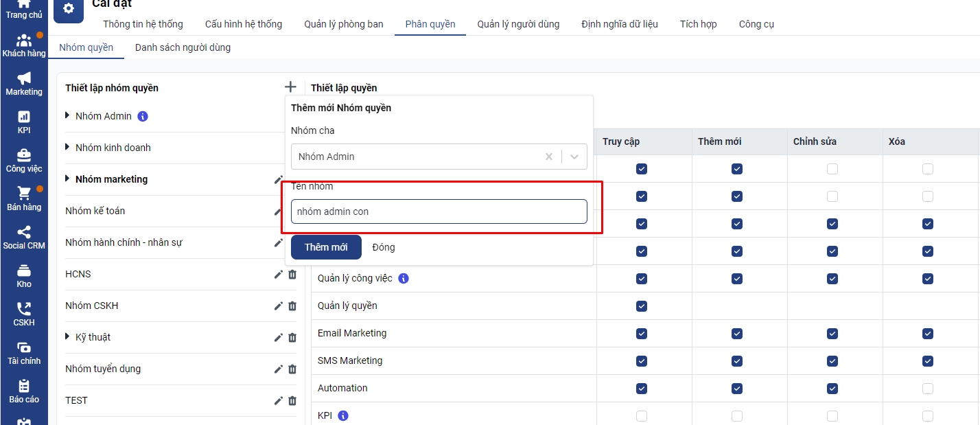
Task: Open the Nhóm cha dropdown arrow
Action: (x=574, y=157)
